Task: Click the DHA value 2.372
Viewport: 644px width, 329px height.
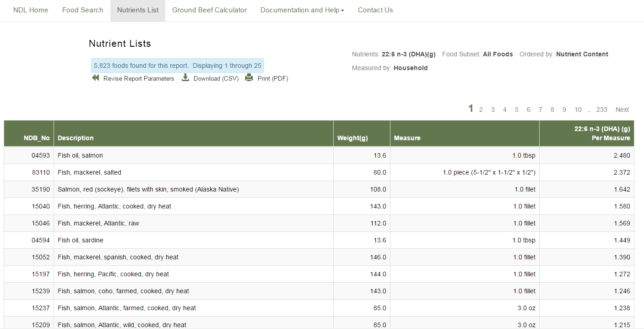Action: pos(622,172)
